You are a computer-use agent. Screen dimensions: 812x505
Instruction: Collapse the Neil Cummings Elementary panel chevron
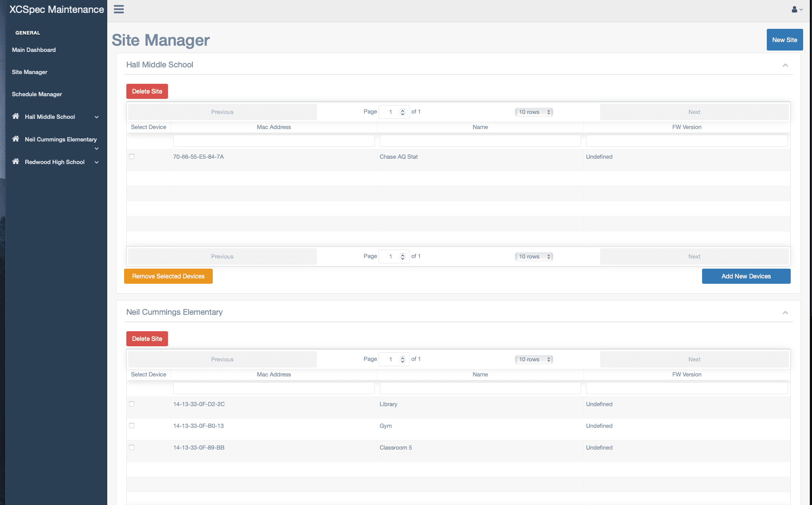click(x=785, y=313)
